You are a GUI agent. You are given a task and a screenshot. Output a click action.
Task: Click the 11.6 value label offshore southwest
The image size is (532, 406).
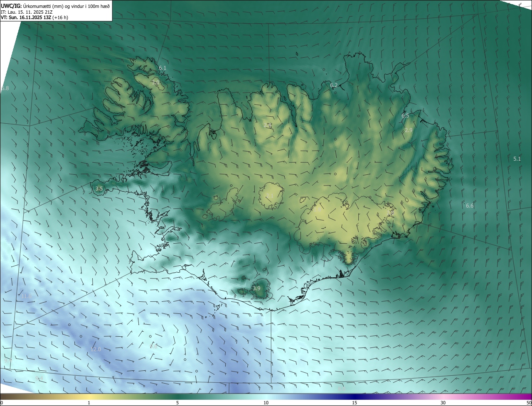[27, 296]
